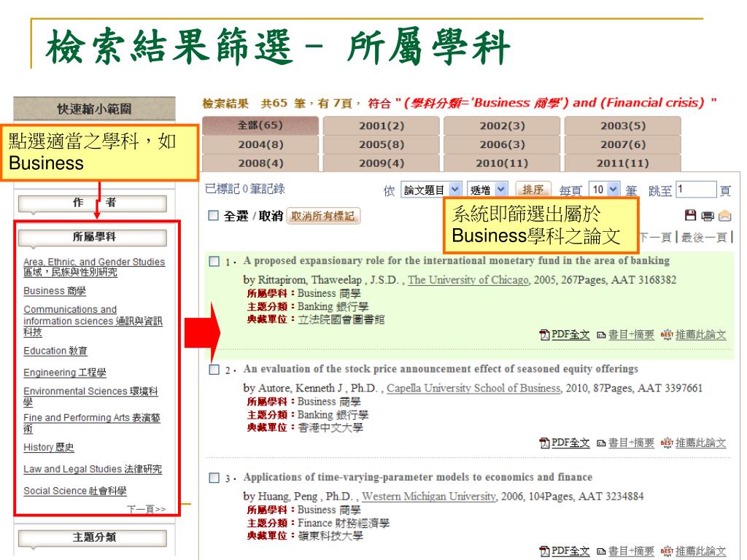Select the 2003(5) year tab
Screen dimensions: 747x560
tap(623, 125)
